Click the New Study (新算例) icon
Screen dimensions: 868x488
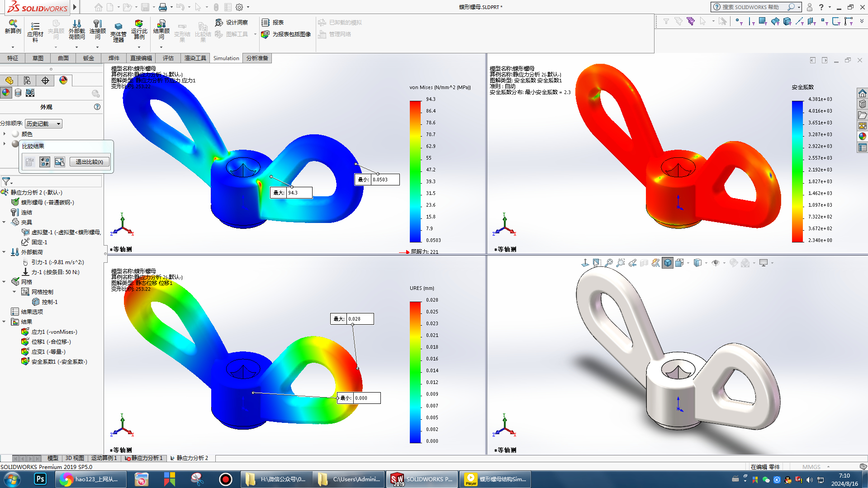coord(13,26)
